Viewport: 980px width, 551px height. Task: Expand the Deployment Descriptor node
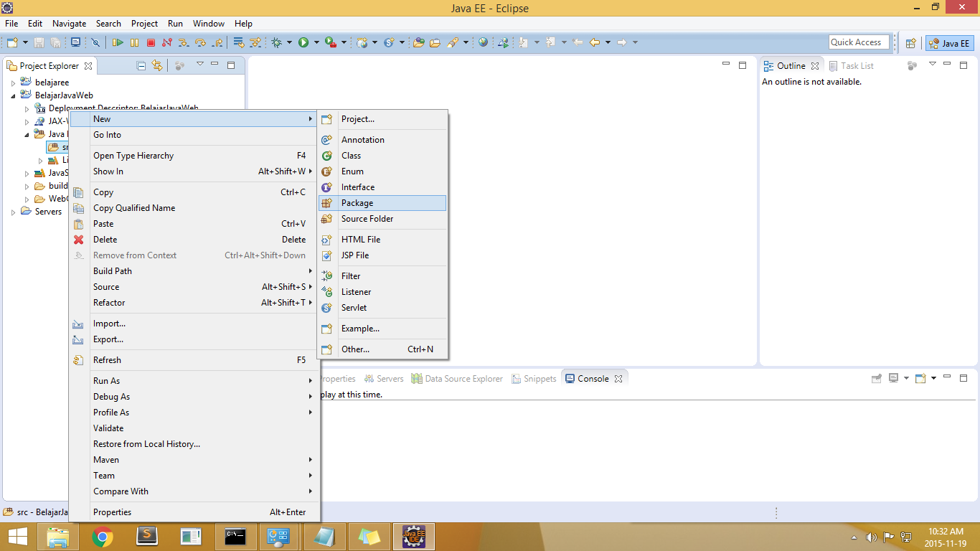27,108
